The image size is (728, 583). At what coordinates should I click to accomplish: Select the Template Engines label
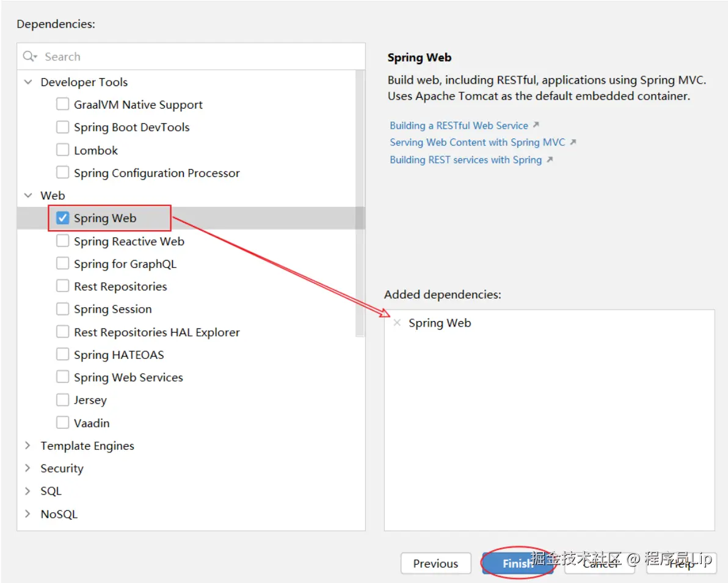[x=87, y=446]
